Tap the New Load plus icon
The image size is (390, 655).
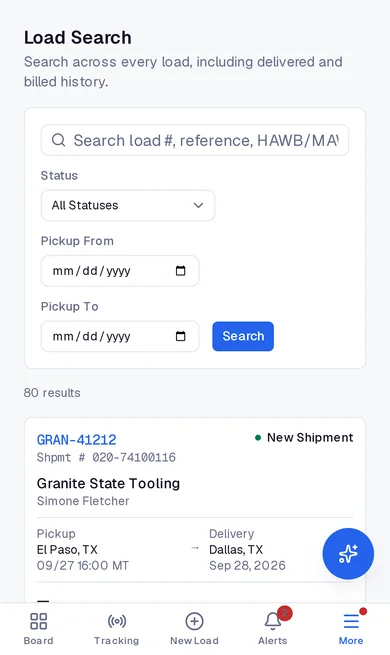194,621
